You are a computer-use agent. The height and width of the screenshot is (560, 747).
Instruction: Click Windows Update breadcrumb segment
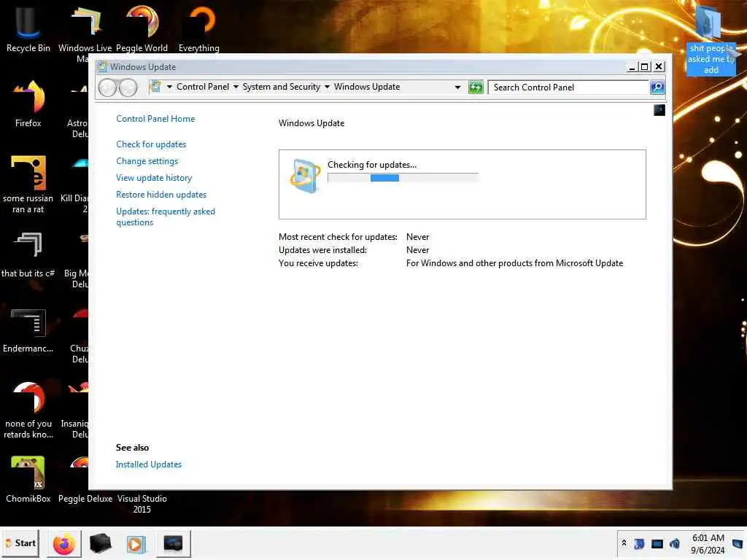pyautogui.click(x=367, y=87)
